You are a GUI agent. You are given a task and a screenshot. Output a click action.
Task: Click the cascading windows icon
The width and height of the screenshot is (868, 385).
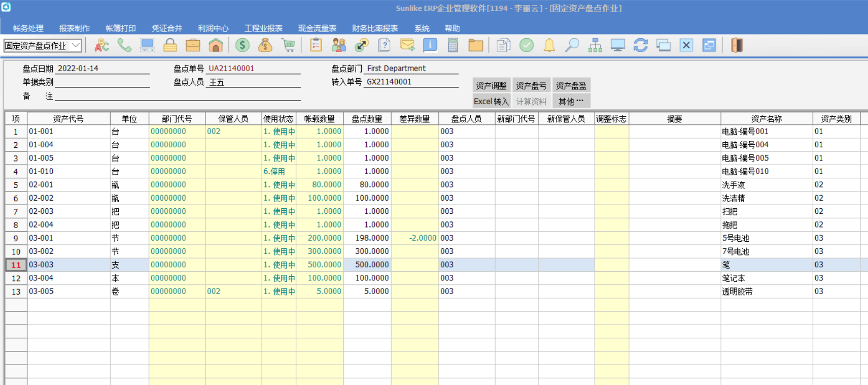click(x=663, y=45)
